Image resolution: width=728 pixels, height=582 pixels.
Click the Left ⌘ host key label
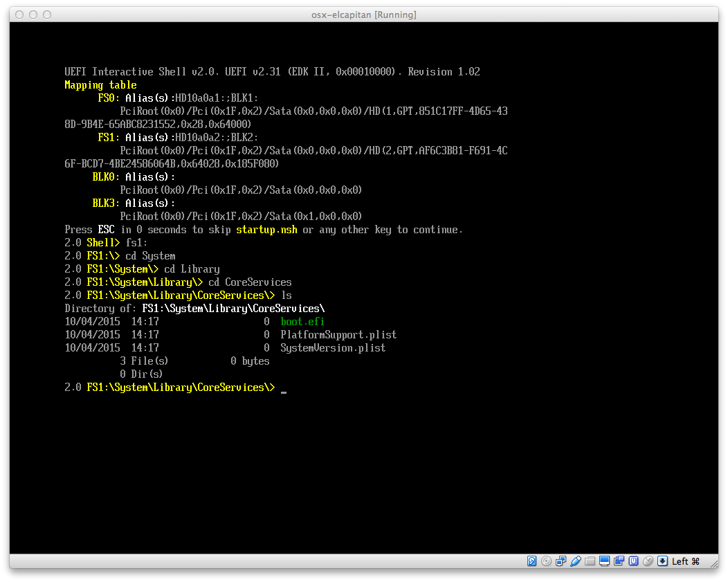point(685,561)
